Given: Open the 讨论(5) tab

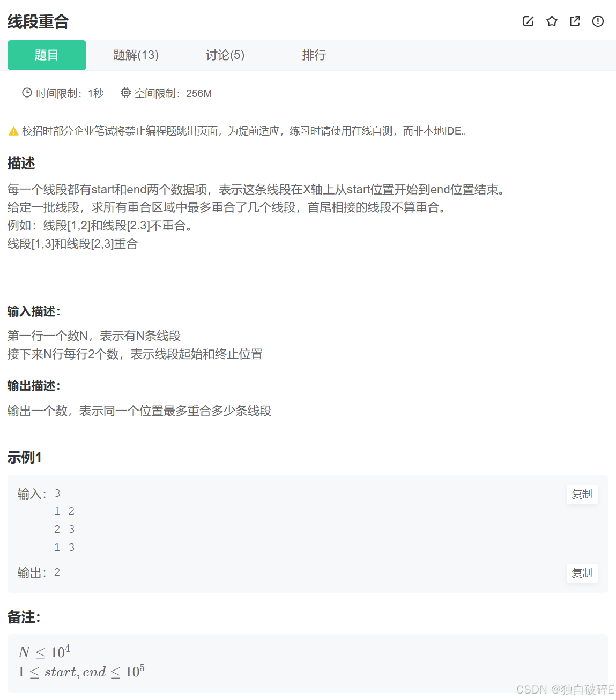Looking at the screenshot, I should (225, 55).
